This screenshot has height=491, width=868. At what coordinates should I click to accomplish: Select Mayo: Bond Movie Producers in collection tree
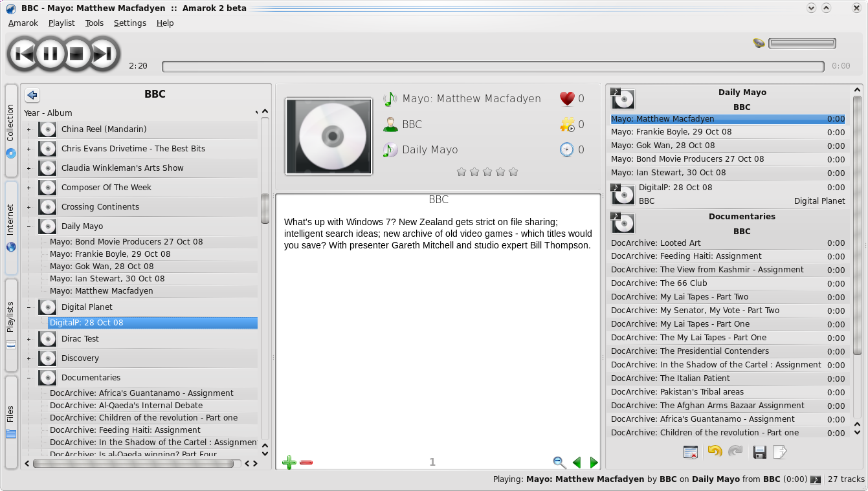(126, 242)
